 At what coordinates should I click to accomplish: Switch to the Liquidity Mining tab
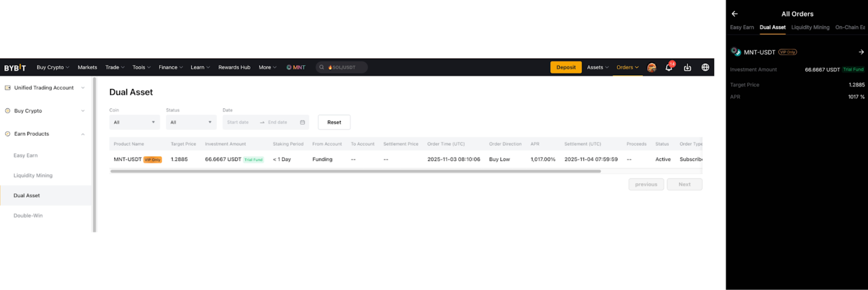(810, 27)
